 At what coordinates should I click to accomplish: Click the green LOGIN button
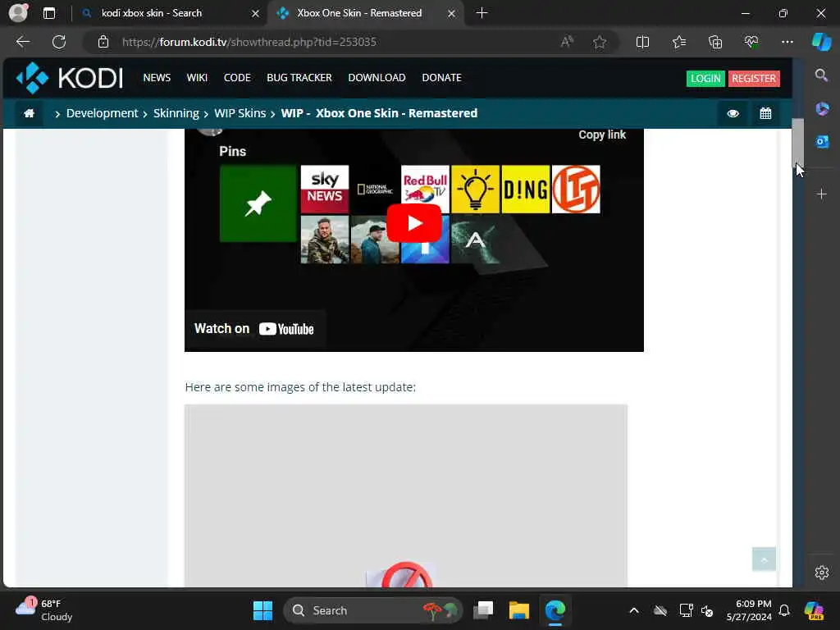(x=705, y=78)
